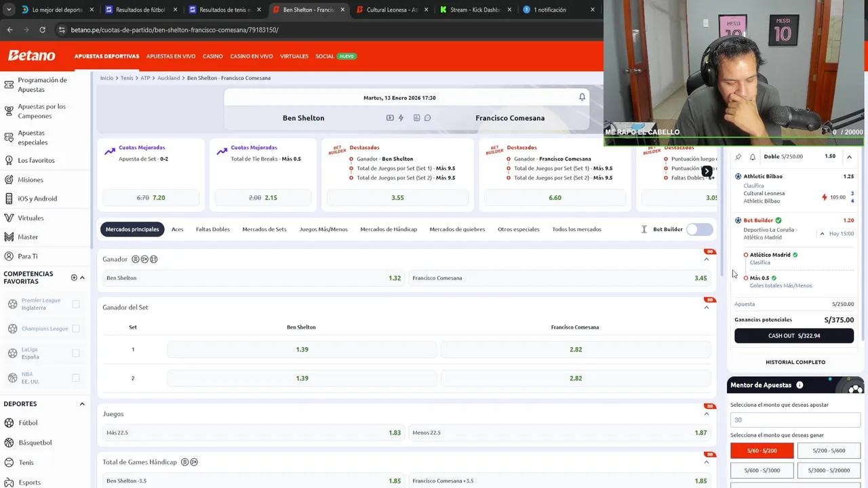Bet on Francisco Comesana winner at 3.45

click(559, 278)
